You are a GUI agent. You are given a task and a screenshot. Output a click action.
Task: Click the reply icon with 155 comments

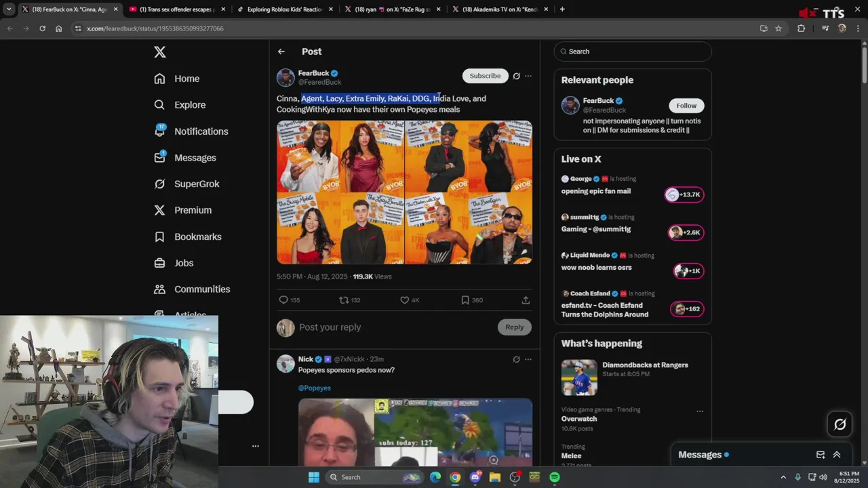tap(290, 300)
